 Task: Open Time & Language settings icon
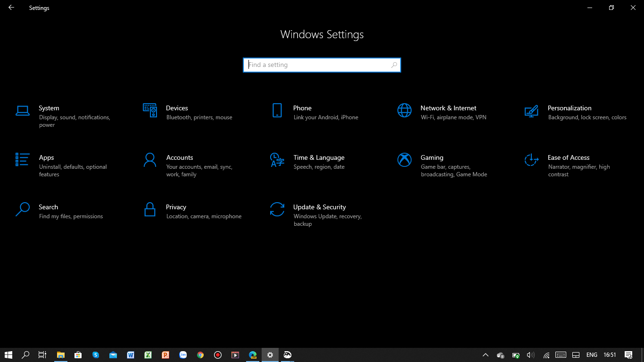[277, 160]
